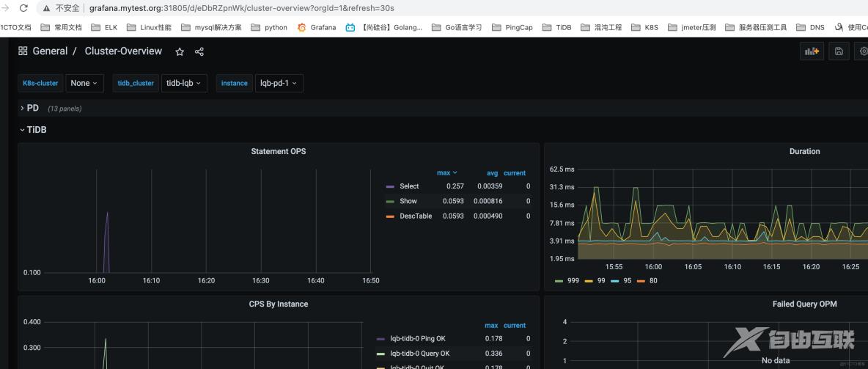Open the tidb_cluster tidb-lqb dropdown
The height and width of the screenshot is (369, 868).
tap(184, 83)
